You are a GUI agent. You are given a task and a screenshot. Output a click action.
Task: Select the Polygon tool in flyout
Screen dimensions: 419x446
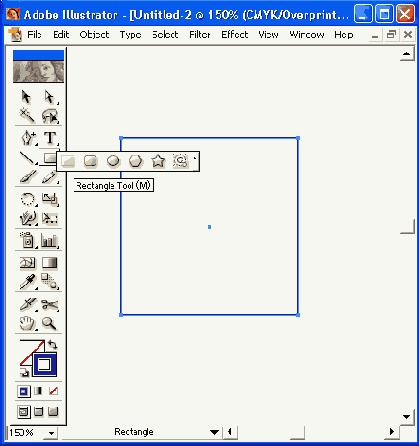(136, 161)
